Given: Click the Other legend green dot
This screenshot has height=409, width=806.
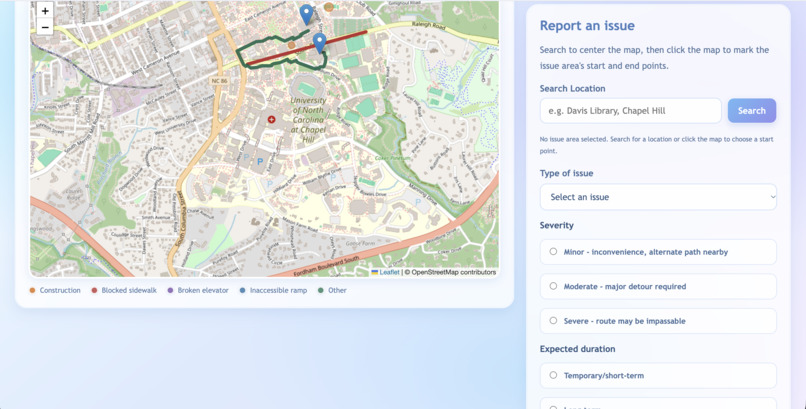Looking at the screenshot, I should pyautogui.click(x=321, y=290).
